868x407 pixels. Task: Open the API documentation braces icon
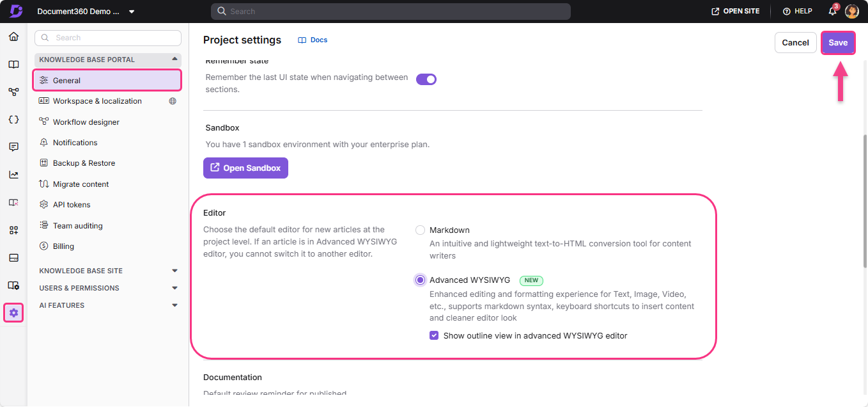coord(13,119)
